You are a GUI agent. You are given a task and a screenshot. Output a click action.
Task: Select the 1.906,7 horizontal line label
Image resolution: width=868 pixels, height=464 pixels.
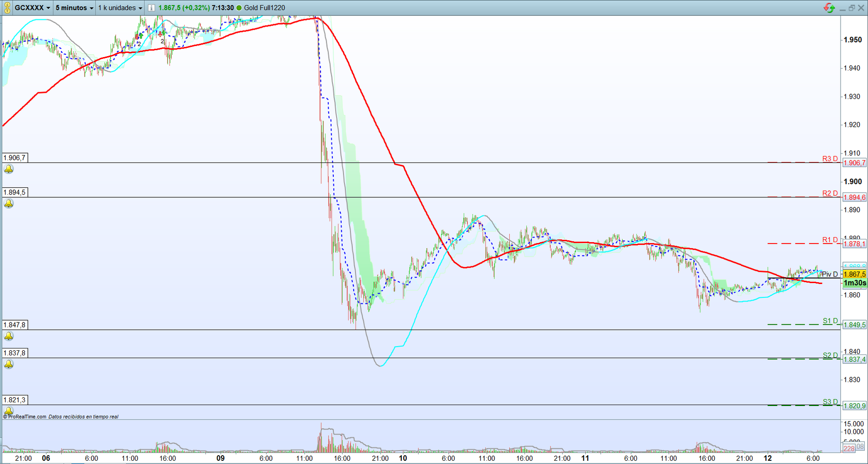pos(15,158)
